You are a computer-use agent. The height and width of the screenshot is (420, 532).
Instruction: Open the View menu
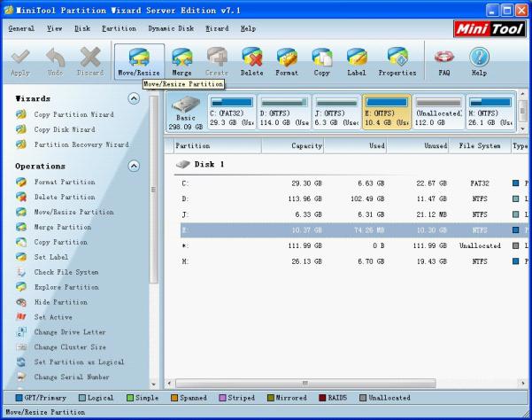[55, 28]
